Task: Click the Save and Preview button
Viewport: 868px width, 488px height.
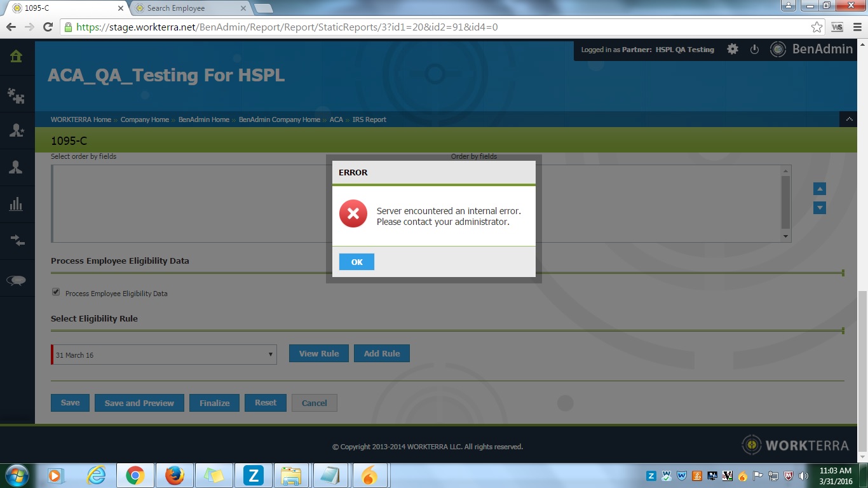Action: click(x=139, y=403)
